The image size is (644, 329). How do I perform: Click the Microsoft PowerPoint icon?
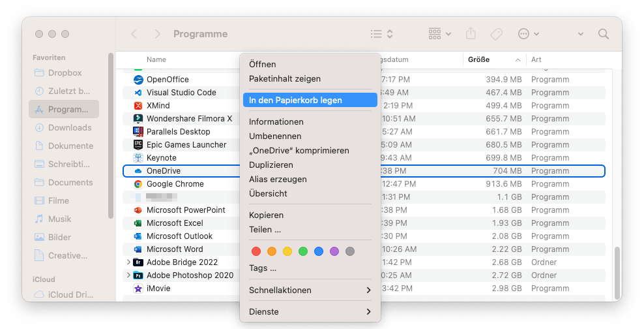click(x=138, y=210)
